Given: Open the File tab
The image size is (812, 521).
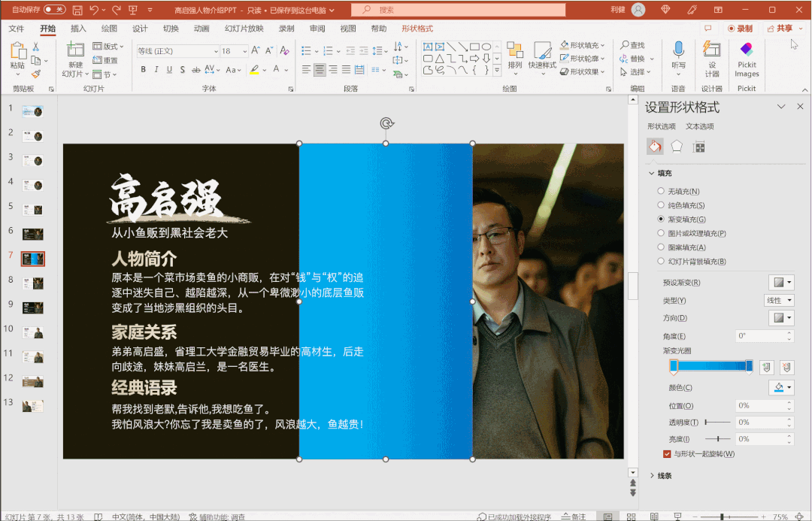Looking at the screenshot, I should pyautogui.click(x=16, y=29).
